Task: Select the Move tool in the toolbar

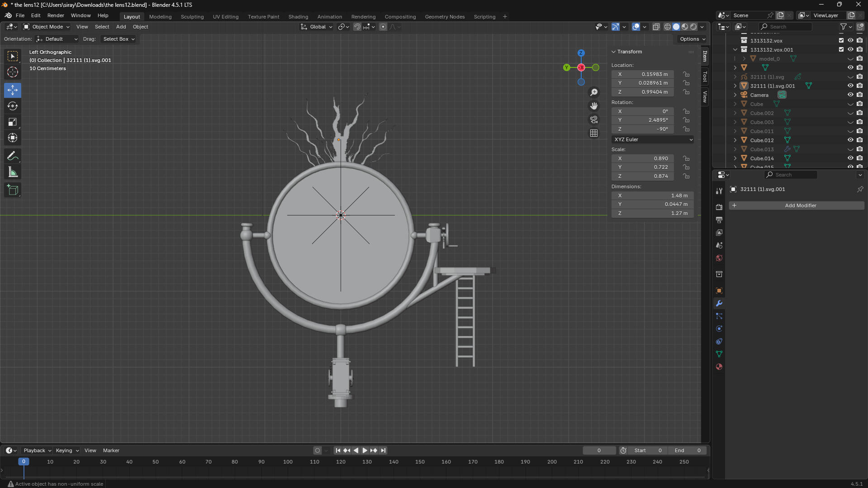Action: pos(12,90)
